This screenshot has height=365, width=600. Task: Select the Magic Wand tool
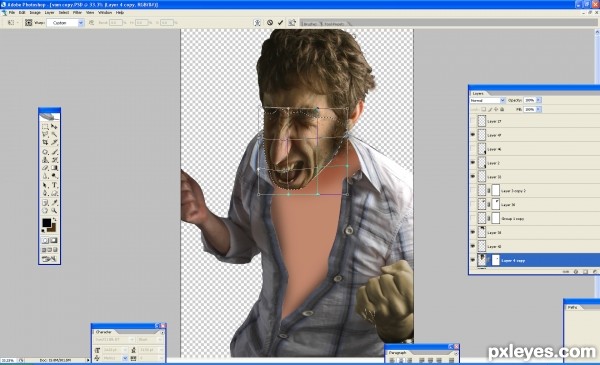point(54,134)
